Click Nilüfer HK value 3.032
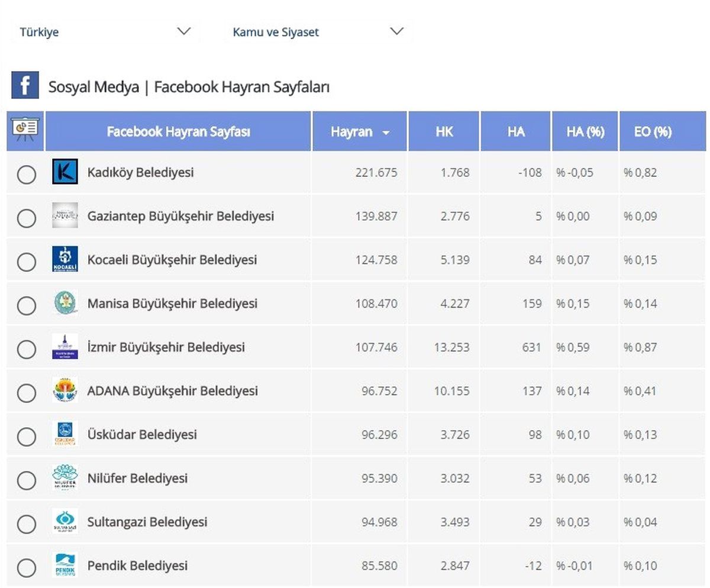 click(455, 478)
